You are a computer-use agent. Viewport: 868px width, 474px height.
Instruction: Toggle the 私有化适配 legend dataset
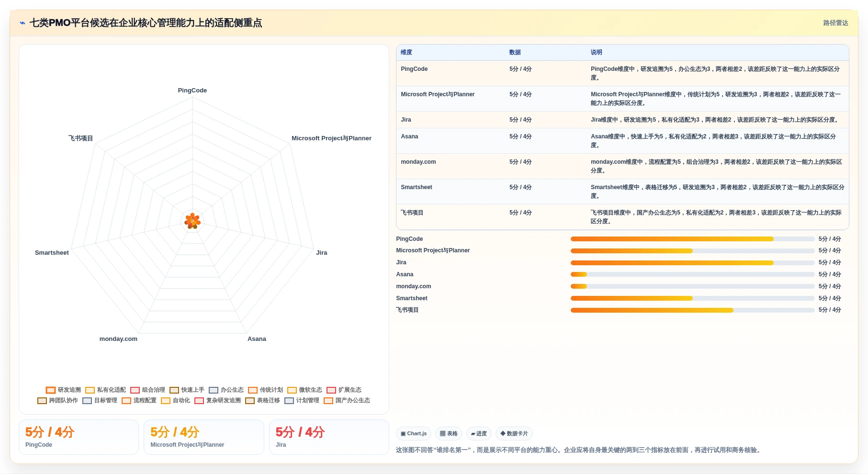point(105,390)
